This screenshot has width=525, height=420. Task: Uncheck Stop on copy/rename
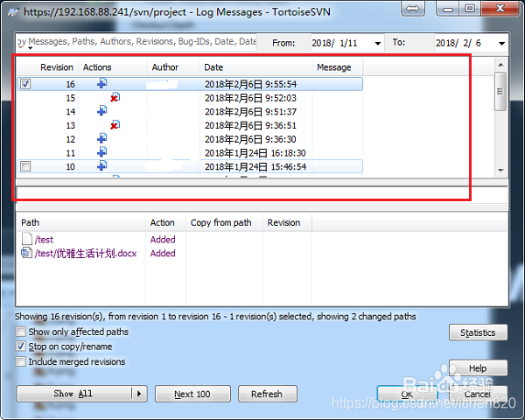coord(21,346)
